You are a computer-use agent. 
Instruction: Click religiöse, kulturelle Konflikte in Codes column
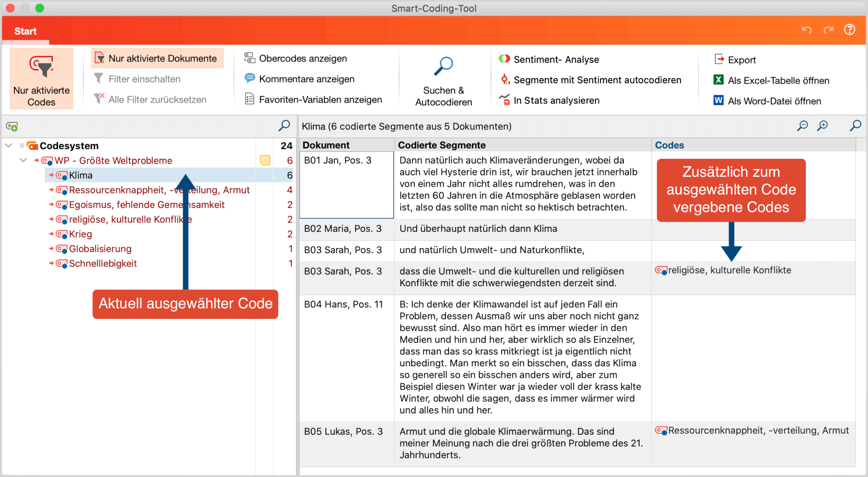coord(723,270)
